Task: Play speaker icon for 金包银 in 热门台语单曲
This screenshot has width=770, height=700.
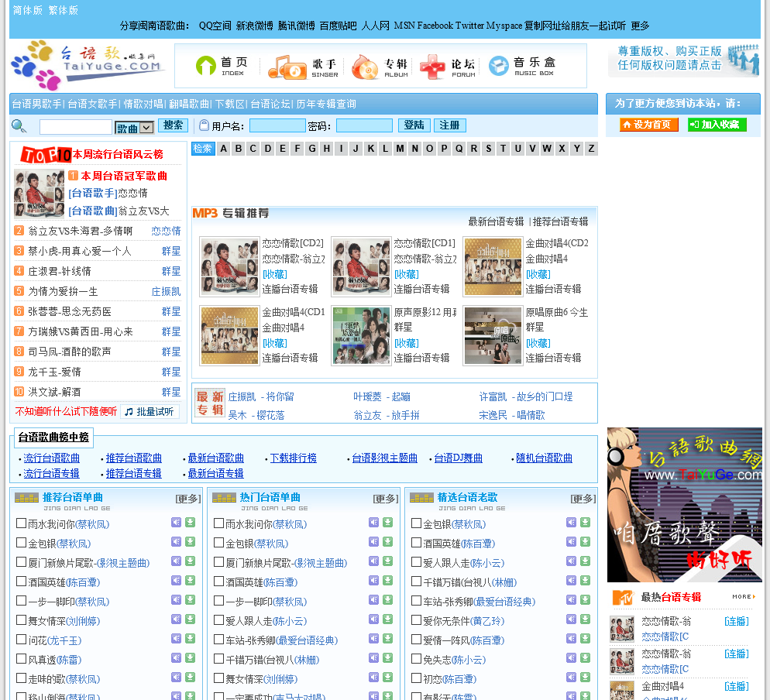Action: (373, 541)
